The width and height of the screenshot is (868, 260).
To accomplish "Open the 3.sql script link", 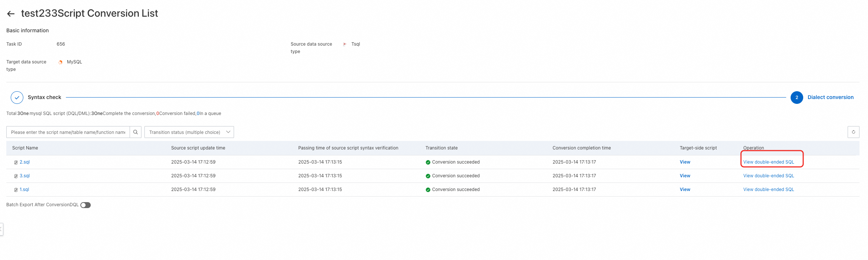I will 24,176.
